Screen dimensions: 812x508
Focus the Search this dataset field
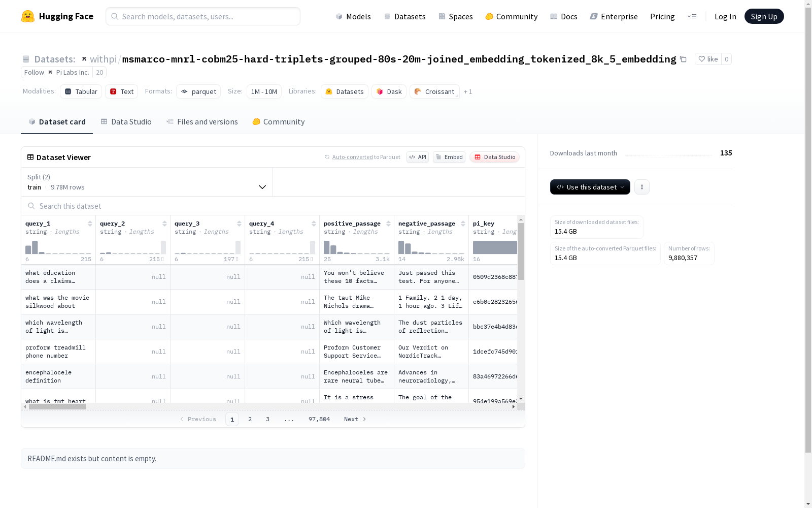coord(273,206)
